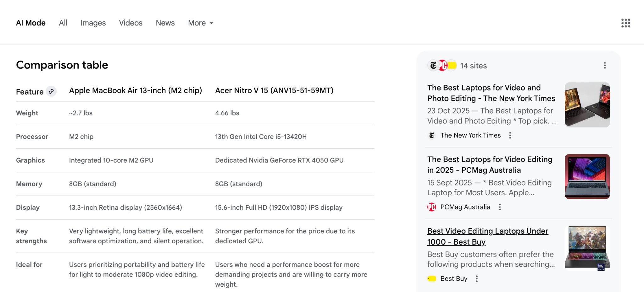The width and height of the screenshot is (644, 292).
Task: Expand the More search menu
Action: click(200, 23)
